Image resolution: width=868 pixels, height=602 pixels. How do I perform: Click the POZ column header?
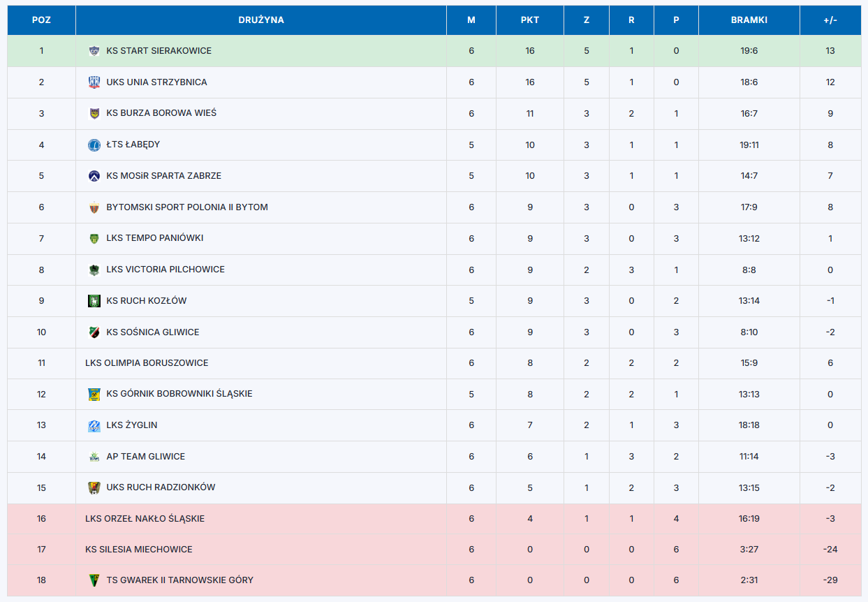click(41, 20)
